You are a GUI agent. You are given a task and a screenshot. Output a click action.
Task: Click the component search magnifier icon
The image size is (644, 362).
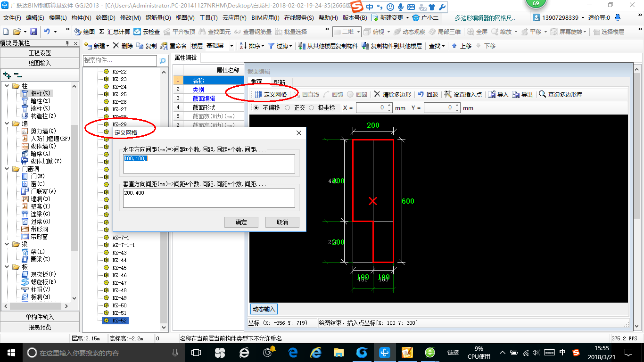[162, 60]
